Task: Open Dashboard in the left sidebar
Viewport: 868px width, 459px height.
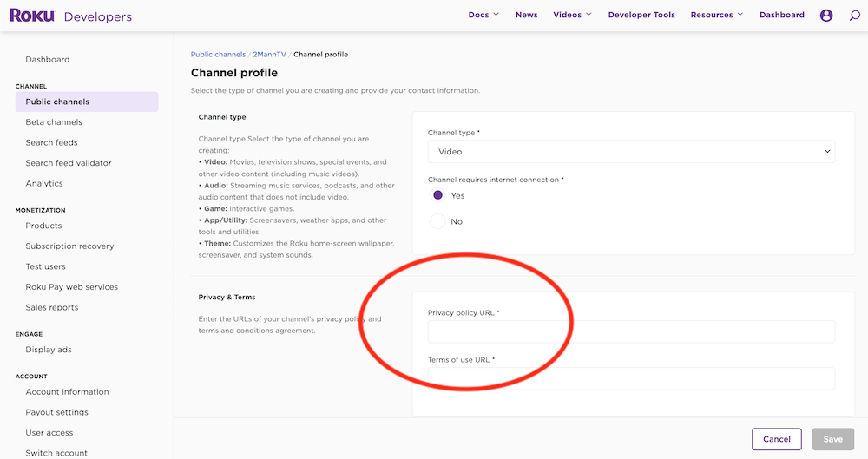Action: [48, 59]
